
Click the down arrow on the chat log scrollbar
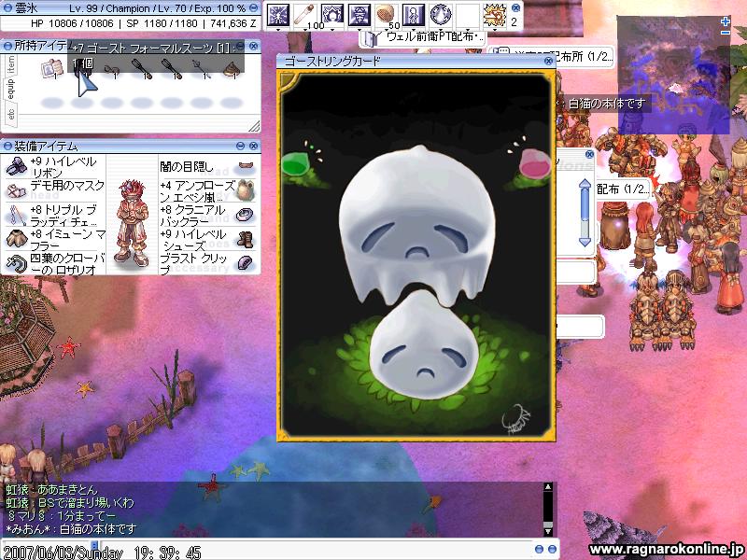tap(548, 530)
